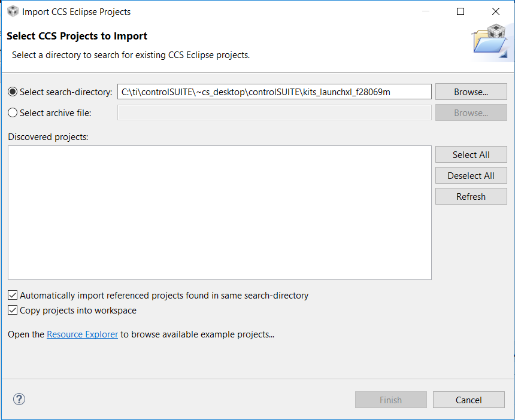Click inside the Discovered projects list area
The height and width of the screenshot is (420, 515).
click(219, 212)
